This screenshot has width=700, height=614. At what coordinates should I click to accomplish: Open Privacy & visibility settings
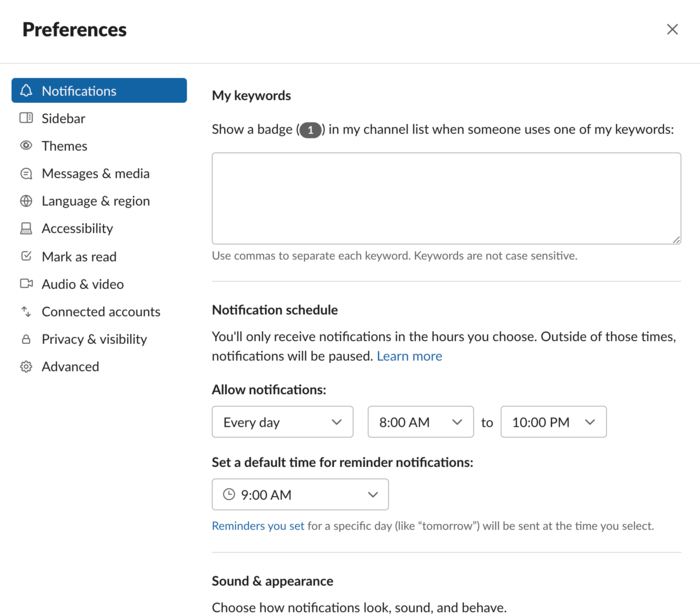(x=99, y=339)
